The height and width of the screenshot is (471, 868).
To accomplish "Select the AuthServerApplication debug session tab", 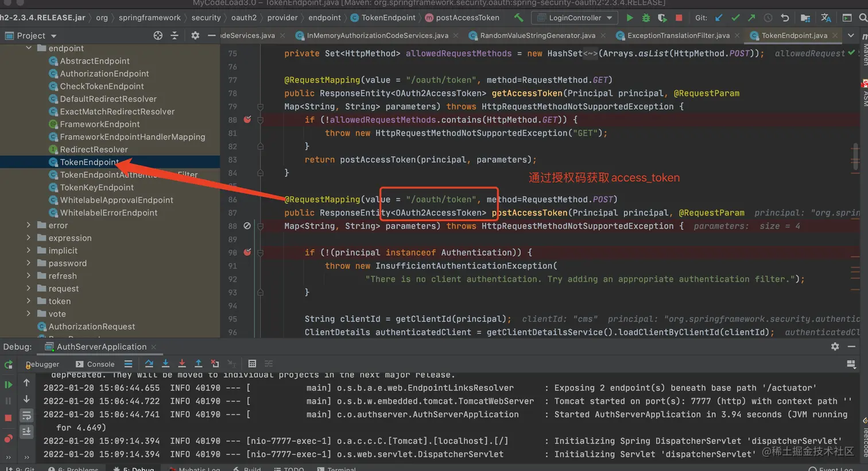I will coord(101,347).
